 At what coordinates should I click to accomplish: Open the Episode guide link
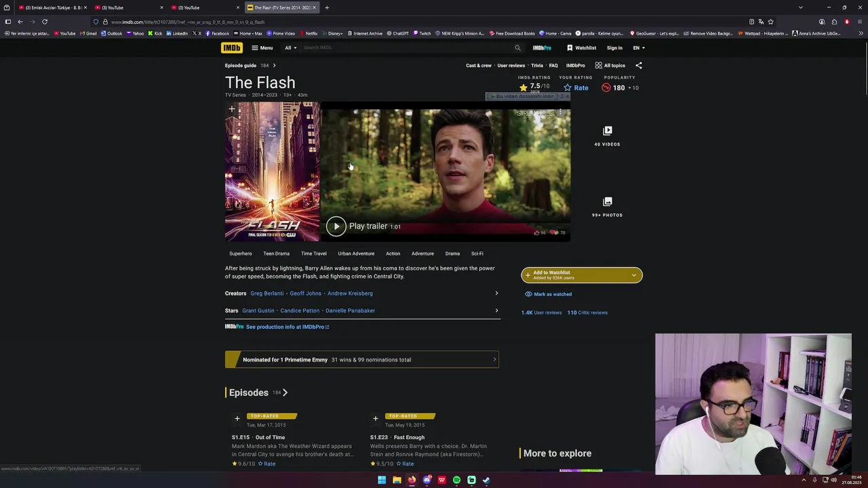[x=241, y=65]
